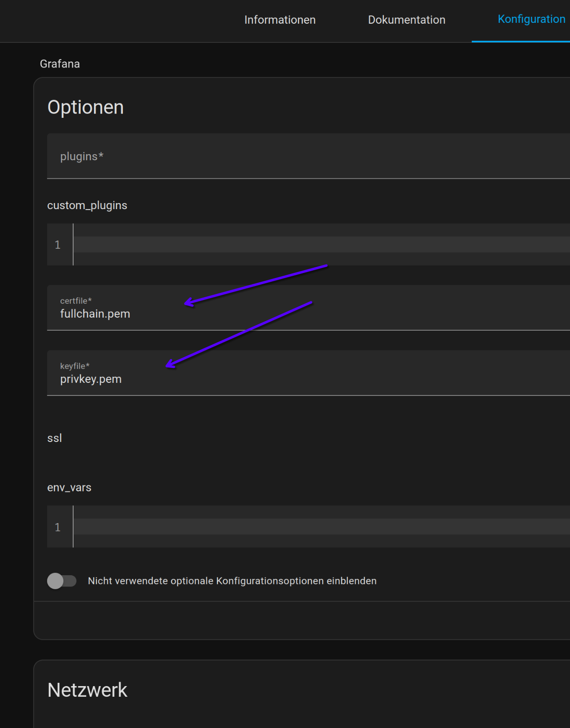The height and width of the screenshot is (728, 570).
Task: Click the env_vars option label
Action: (x=69, y=488)
